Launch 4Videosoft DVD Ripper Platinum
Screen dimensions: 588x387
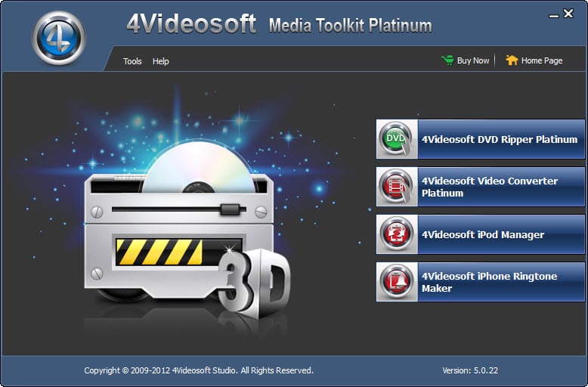(x=481, y=139)
